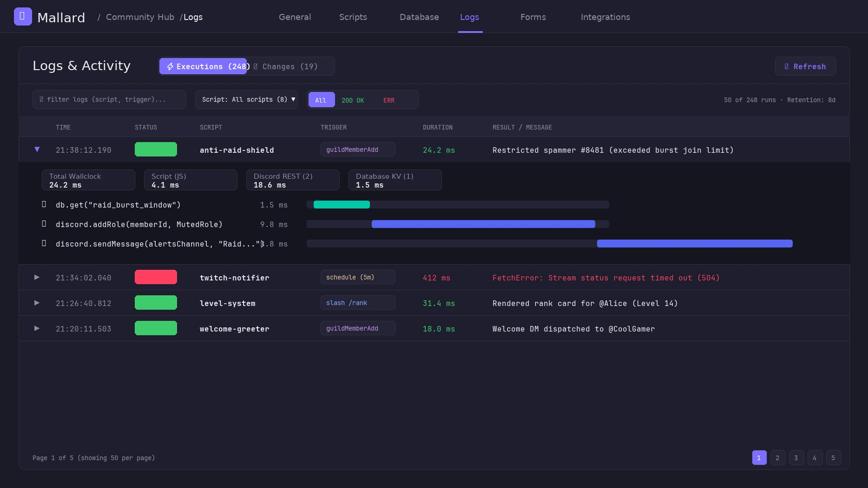868x488 pixels.
Task: Click the Database KV (1) stat card
Action: [395, 180]
